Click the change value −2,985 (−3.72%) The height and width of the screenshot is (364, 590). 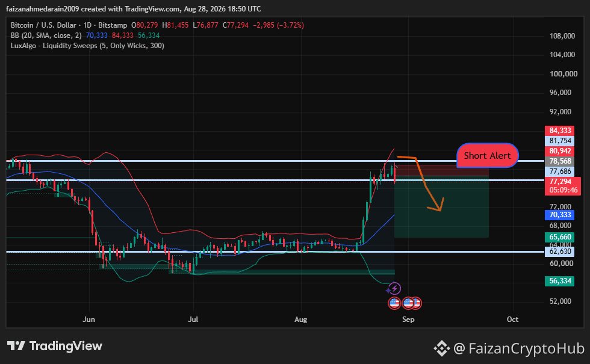point(278,25)
